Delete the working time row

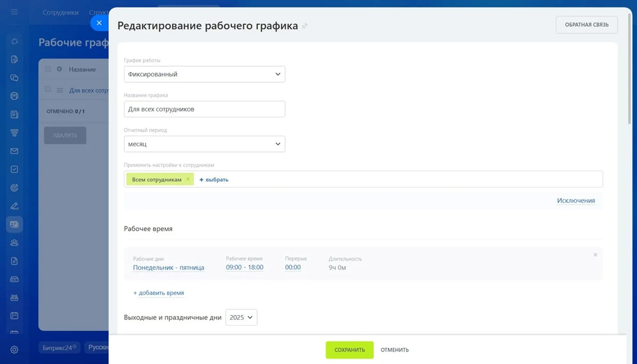(595, 255)
